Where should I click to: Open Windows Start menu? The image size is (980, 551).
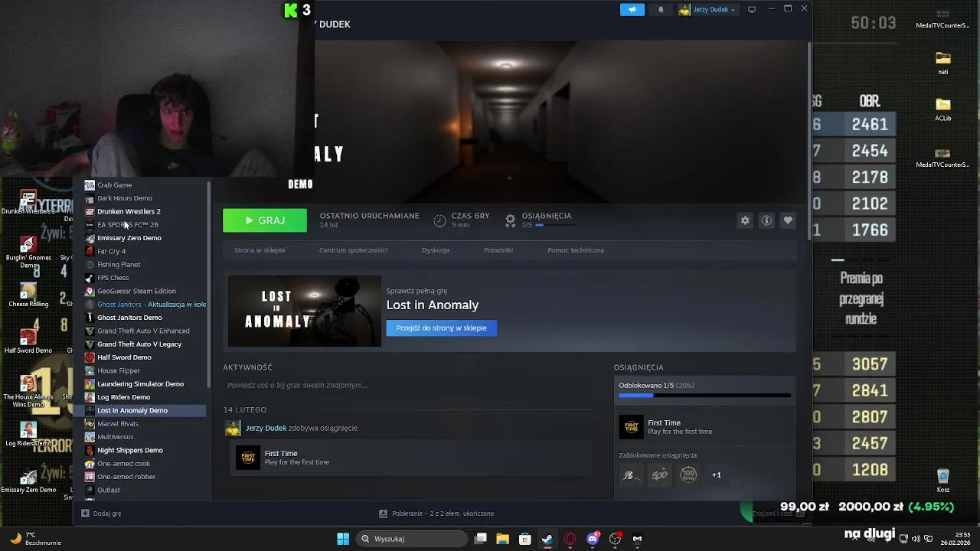(x=343, y=539)
